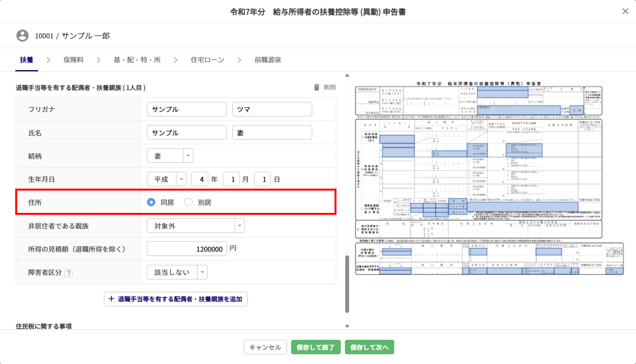The image size is (636, 364).
Task: Click the キャンセル button
Action: tap(265, 347)
